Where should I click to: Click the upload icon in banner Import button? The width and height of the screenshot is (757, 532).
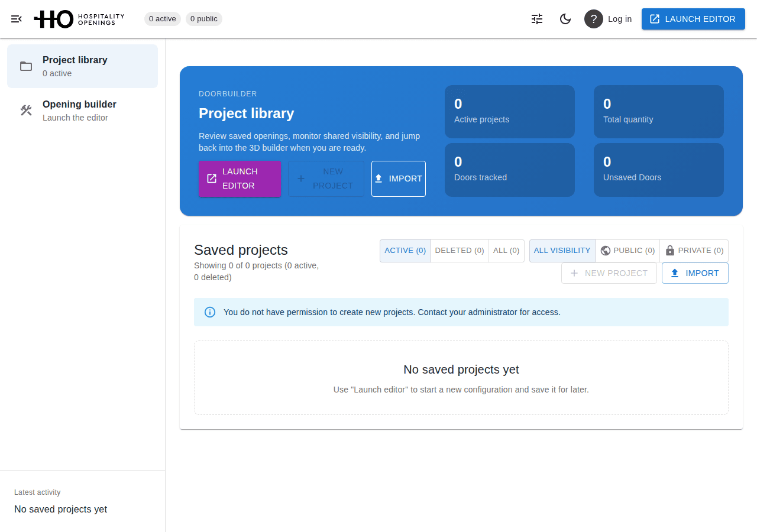coord(378,179)
